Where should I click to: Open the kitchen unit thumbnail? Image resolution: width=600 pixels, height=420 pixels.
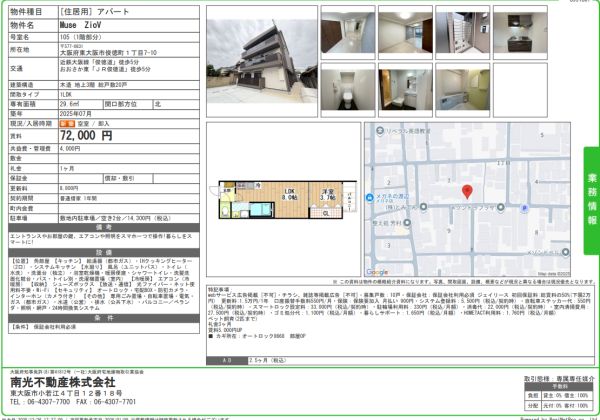pyautogui.click(x=520, y=33)
